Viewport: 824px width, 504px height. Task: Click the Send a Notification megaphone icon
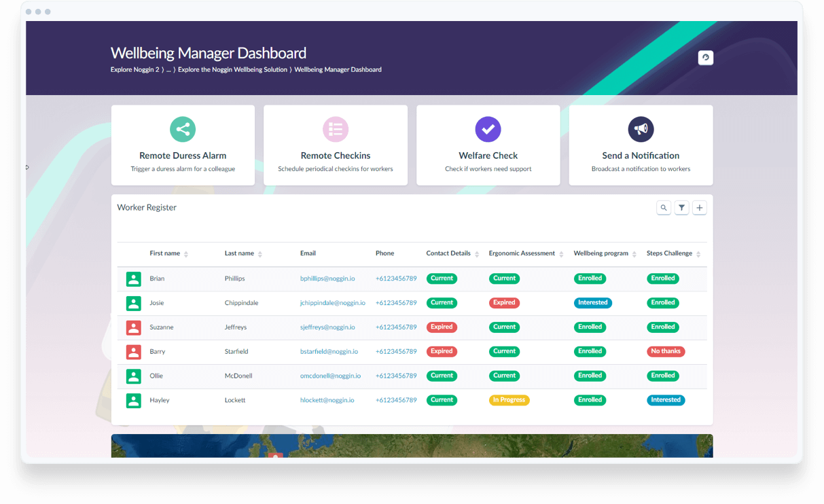641,129
